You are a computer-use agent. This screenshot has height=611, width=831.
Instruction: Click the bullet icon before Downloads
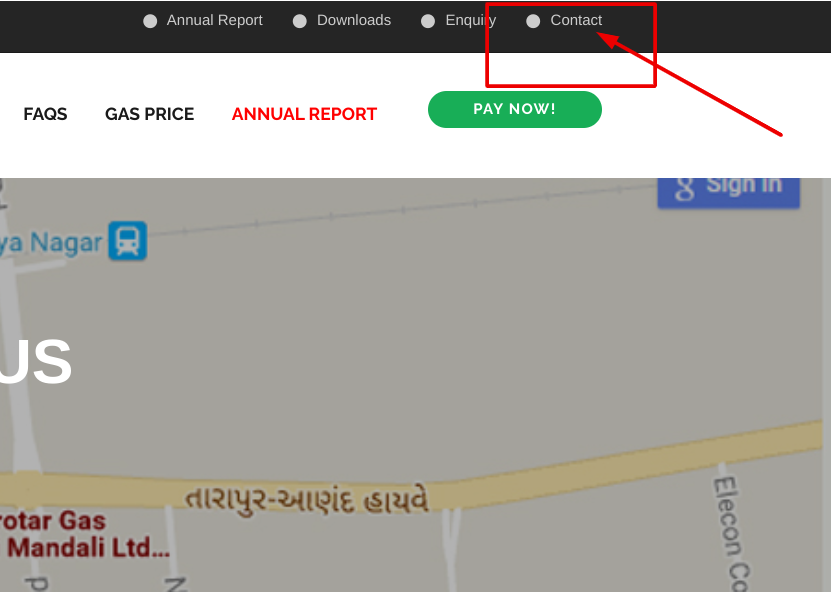click(300, 21)
